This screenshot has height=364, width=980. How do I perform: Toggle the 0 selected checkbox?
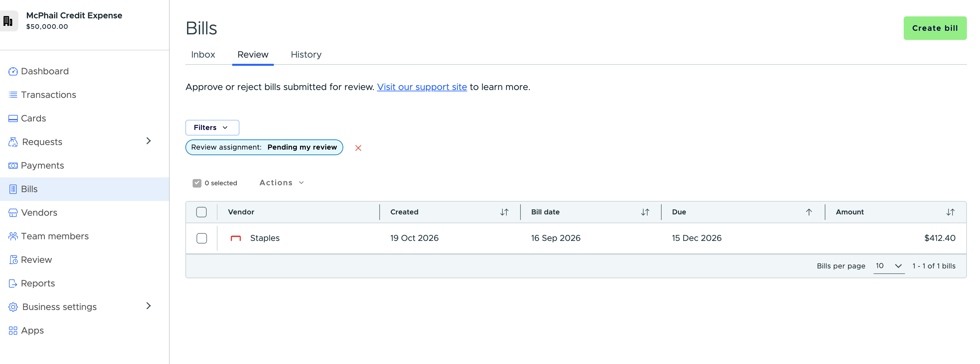tap(197, 183)
